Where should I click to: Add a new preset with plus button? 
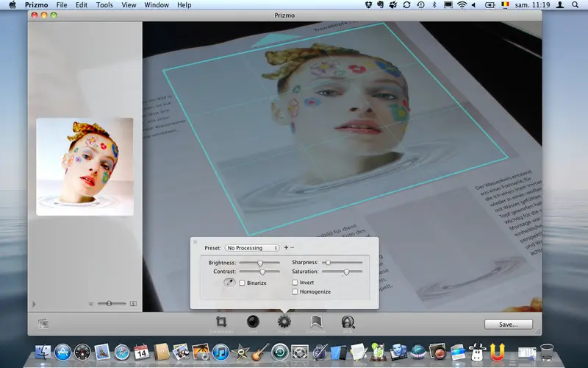[286, 247]
